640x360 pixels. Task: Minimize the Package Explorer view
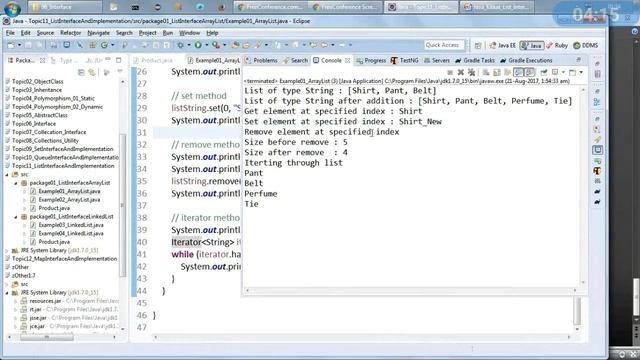tap(108, 60)
